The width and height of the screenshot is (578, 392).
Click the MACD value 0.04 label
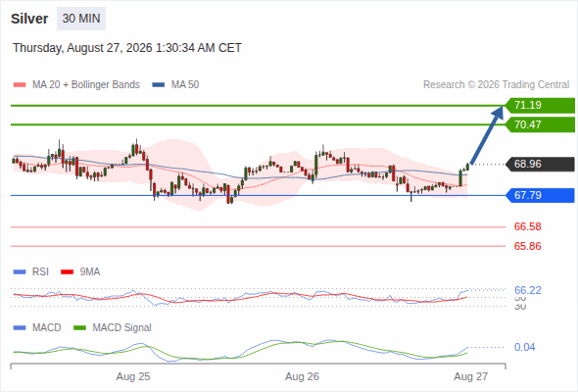[524, 347]
